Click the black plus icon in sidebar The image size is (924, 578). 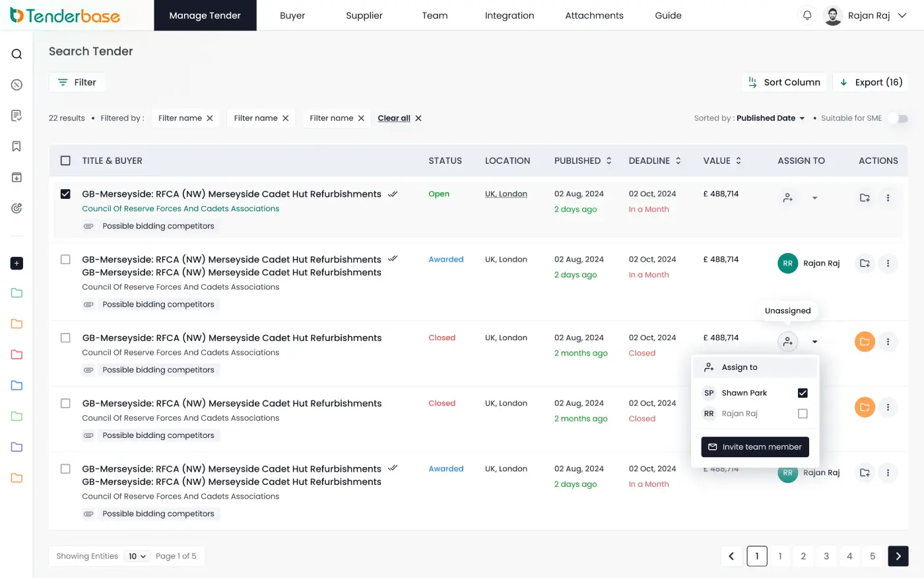17,263
